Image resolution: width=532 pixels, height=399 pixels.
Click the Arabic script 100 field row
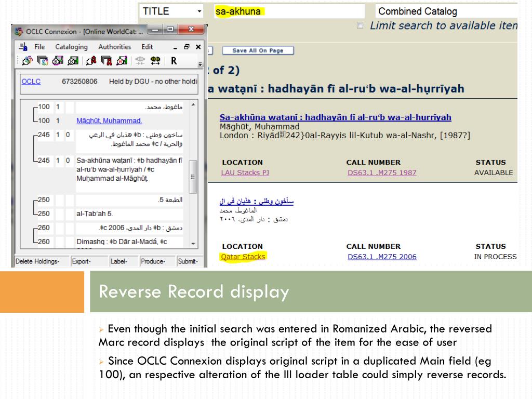(x=129, y=107)
